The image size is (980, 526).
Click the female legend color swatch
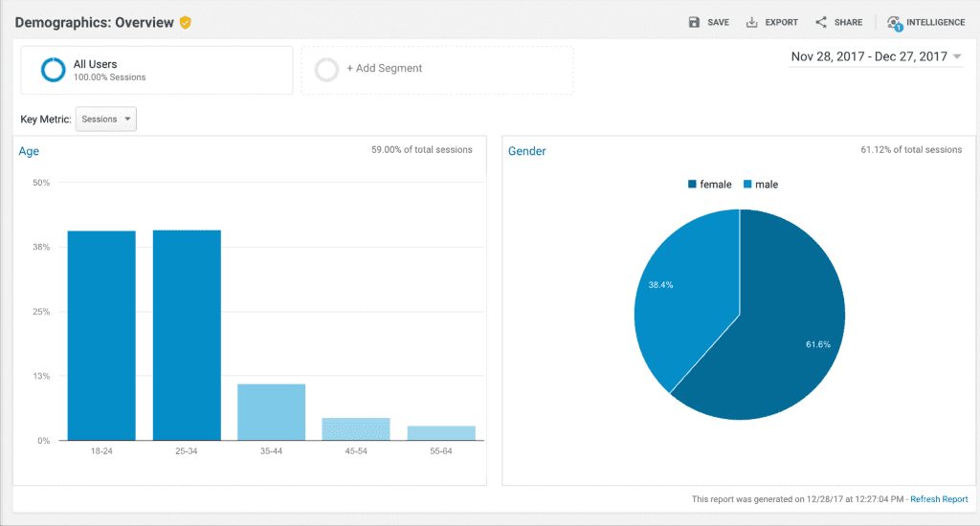(692, 185)
